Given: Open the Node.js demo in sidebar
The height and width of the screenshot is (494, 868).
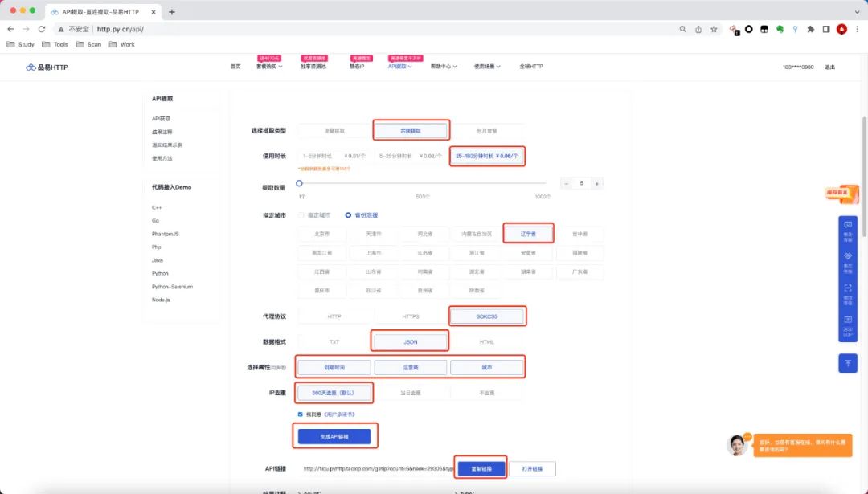Looking at the screenshot, I should (x=161, y=300).
